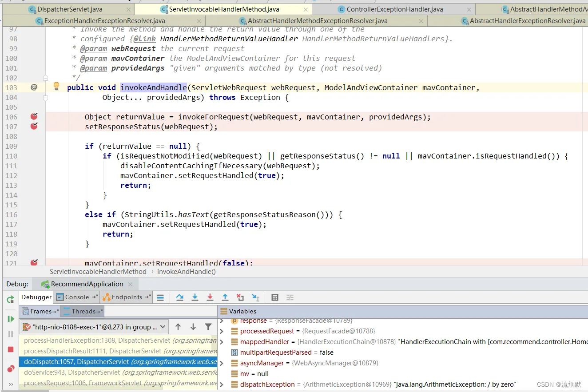588x392 pixels.
Task: Select processHandlerException:1308 stack frame
Action: point(118,341)
